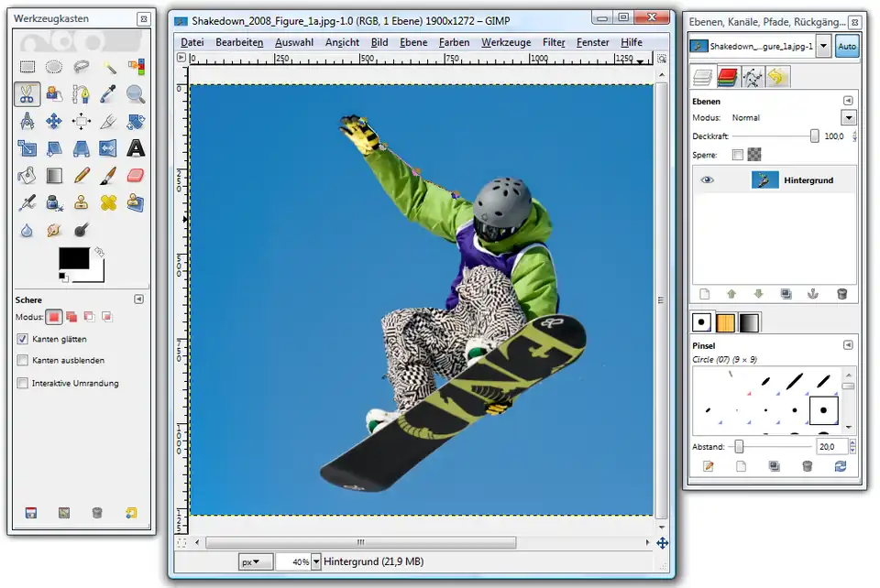Delete layer using the Layers panel trash icon
The image size is (880, 588).
pyautogui.click(x=841, y=294)
